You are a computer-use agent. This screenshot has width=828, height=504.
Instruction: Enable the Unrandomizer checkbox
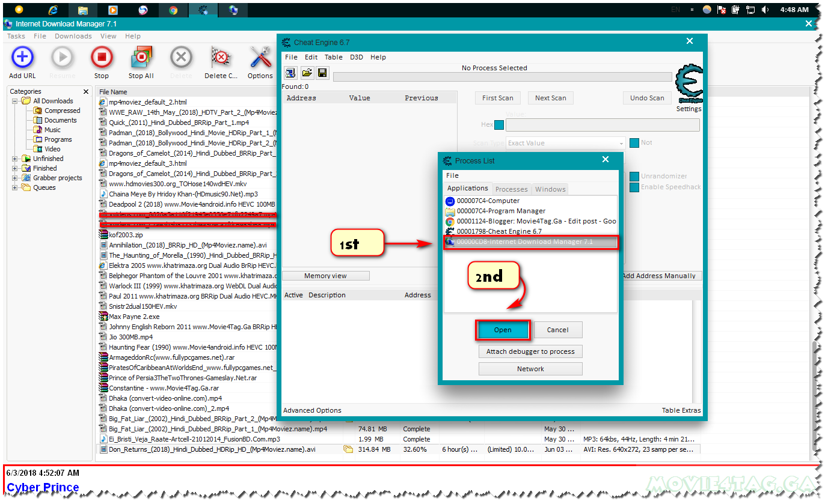click(634, 177)
